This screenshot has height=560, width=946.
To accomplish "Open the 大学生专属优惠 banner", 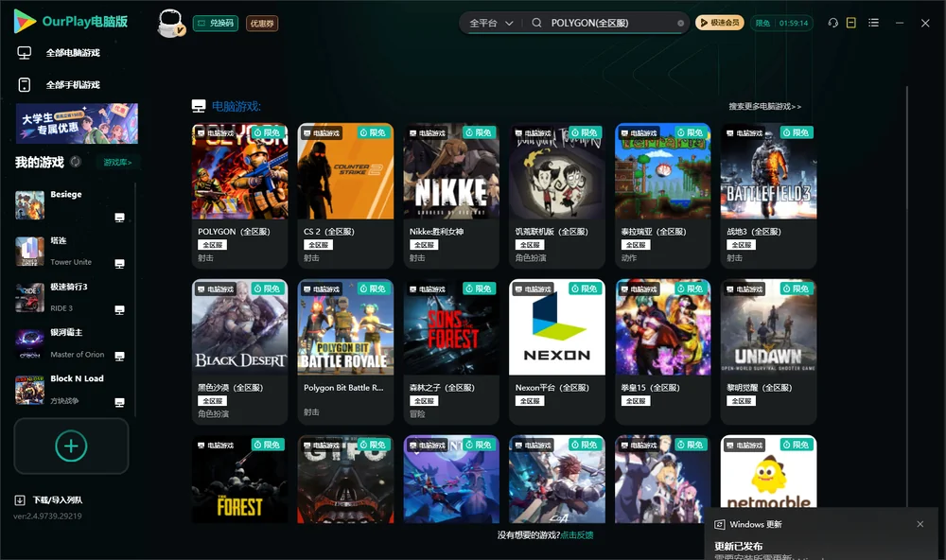I will [x=78, y=123].
